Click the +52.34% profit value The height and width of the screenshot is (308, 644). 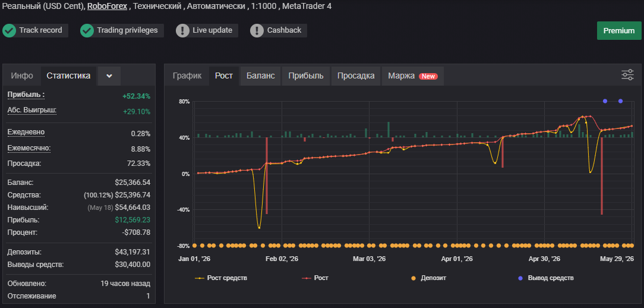click(137, 96)
